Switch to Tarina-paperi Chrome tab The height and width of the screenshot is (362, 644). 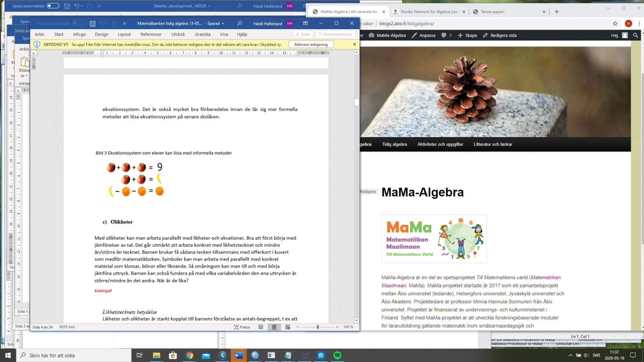pos(510,12)
